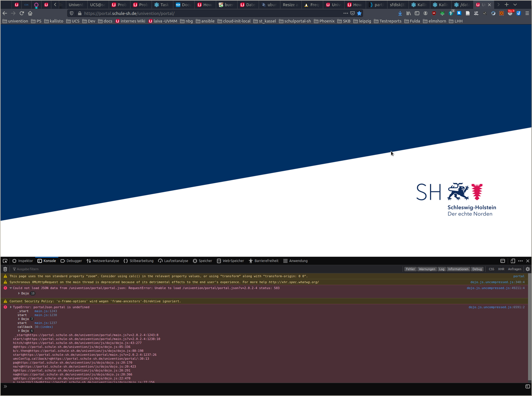Toggle the Debug console filter
Viewport: 532px width, 396px height.
[477, 269]
